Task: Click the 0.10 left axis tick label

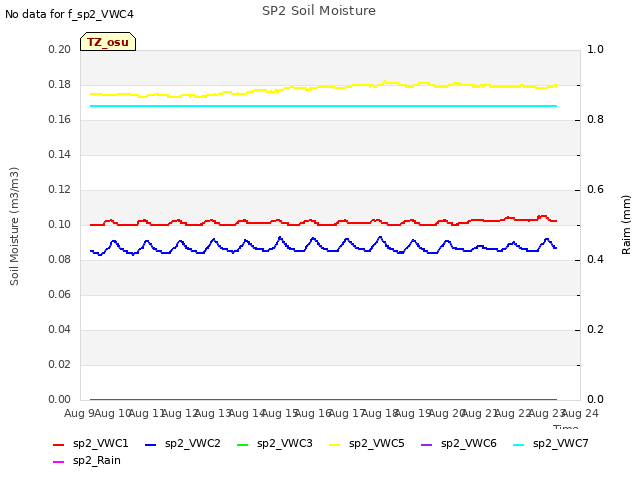Action: click(60, 224)
